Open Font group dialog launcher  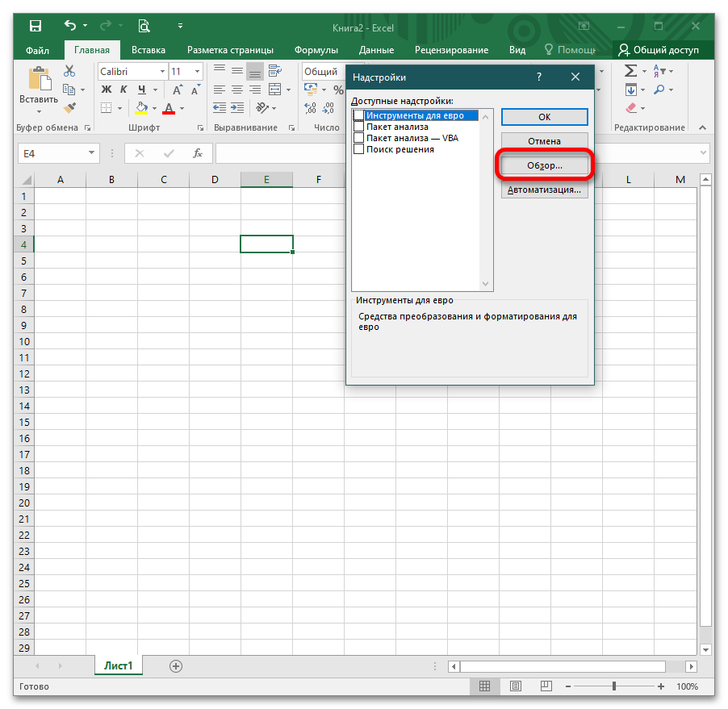coord(200,127)
